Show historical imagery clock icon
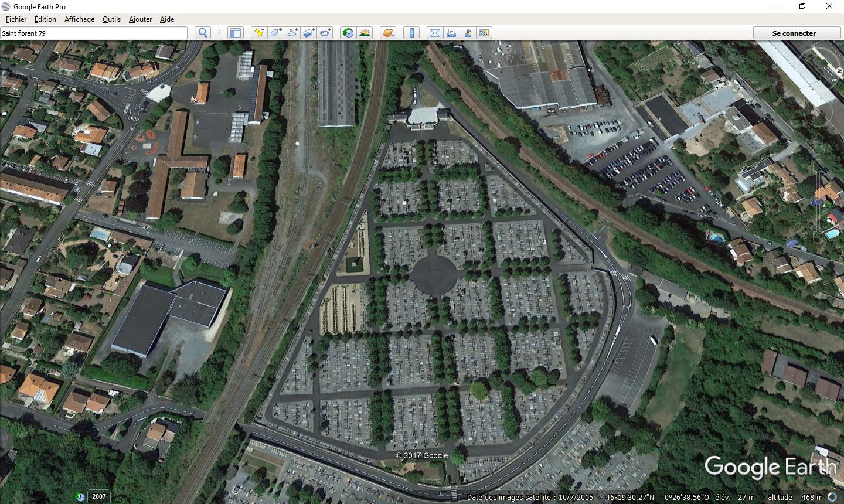The height and width of the screenshot is (504, 844). (x=348, y=33)
